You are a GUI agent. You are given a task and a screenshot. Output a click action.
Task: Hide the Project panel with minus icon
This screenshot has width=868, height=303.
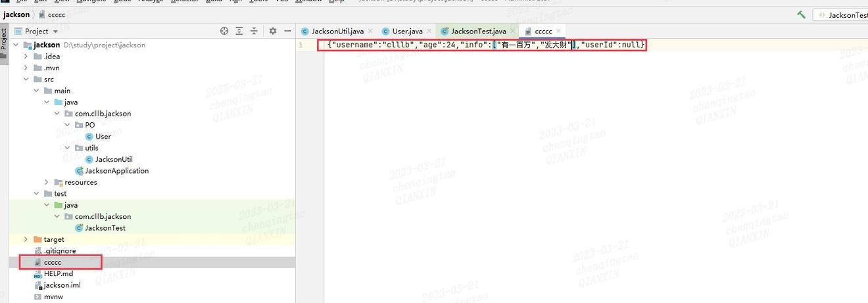coord(287,31)
